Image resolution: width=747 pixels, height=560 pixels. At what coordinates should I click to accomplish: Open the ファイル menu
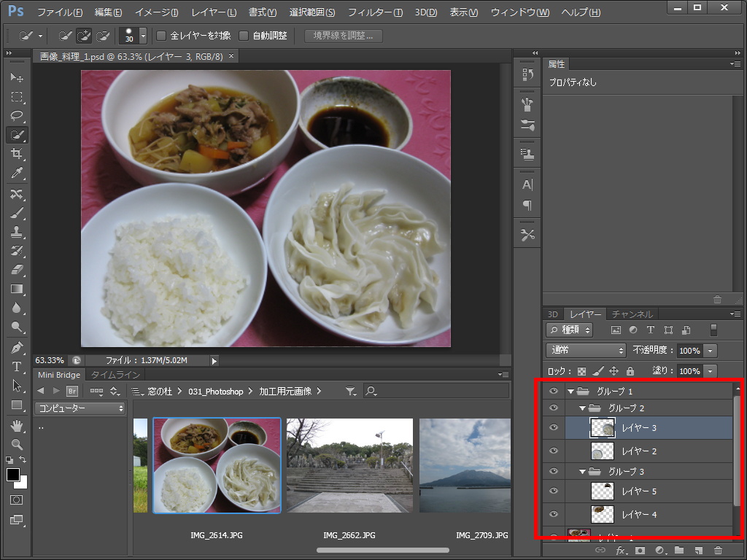point(60,12)
